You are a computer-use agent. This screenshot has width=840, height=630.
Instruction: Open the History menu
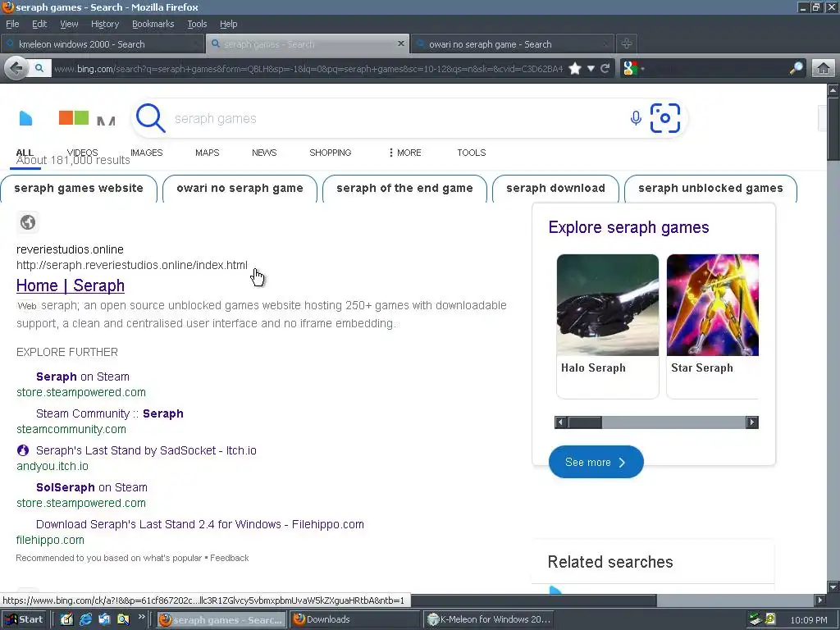(x=105, y=24)
